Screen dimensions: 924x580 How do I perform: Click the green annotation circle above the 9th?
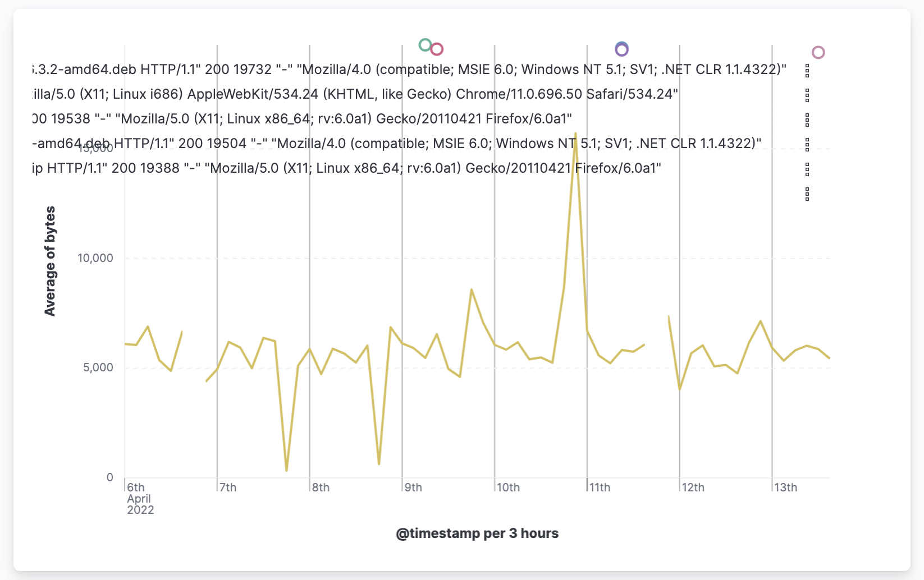425,45
